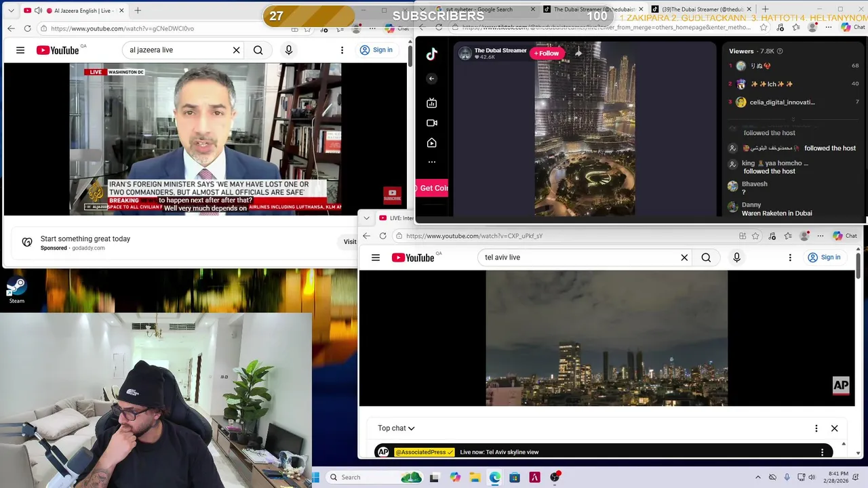
Task: Close the first Dubai Streamer tab
Action: pyautogui.click(x=641, y=9)
